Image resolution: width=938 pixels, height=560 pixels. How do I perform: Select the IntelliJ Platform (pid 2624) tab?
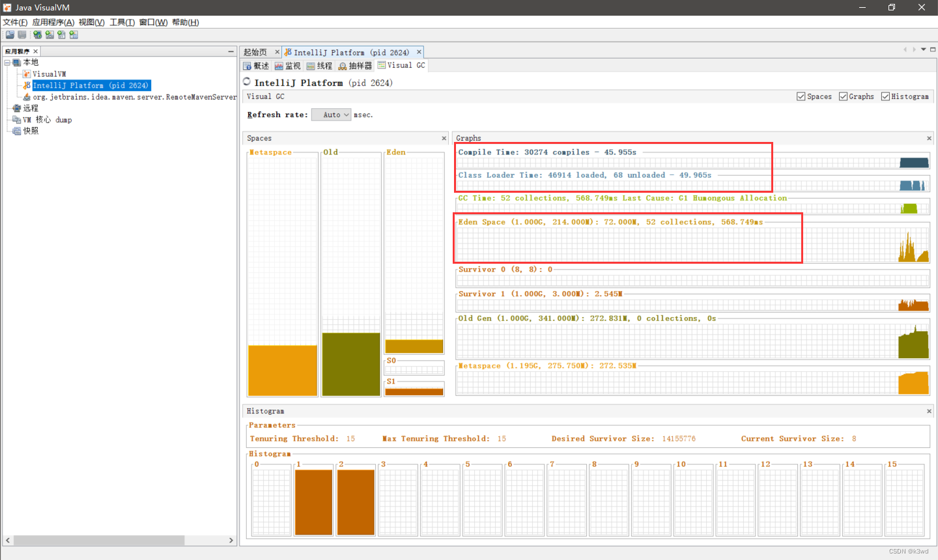(x=352, y=52)
